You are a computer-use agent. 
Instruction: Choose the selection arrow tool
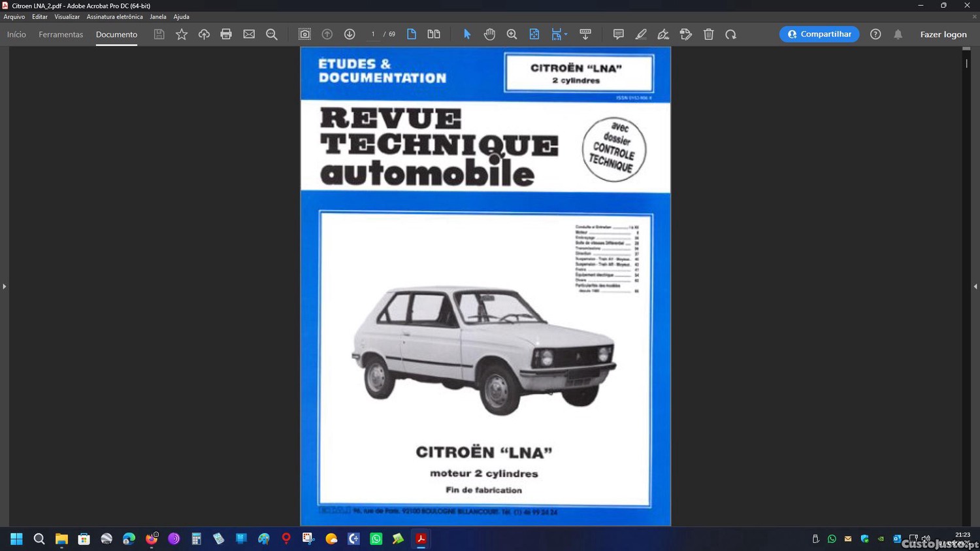467,34
